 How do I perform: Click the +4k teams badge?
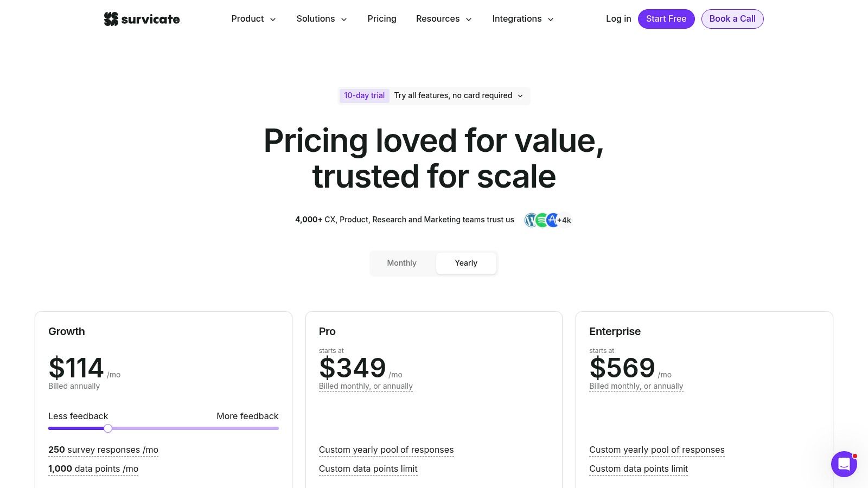[x=564, y=220]
